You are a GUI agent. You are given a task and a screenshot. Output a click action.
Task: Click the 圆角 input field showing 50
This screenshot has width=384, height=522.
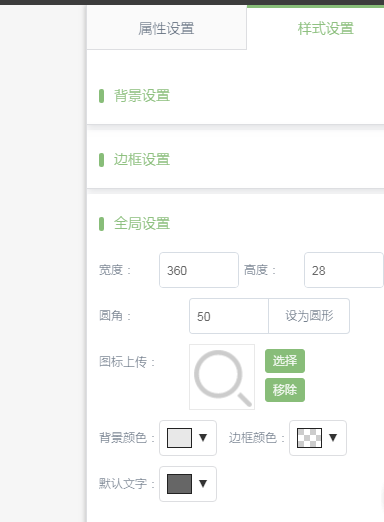pyautogui.click(x=229, y=316)
